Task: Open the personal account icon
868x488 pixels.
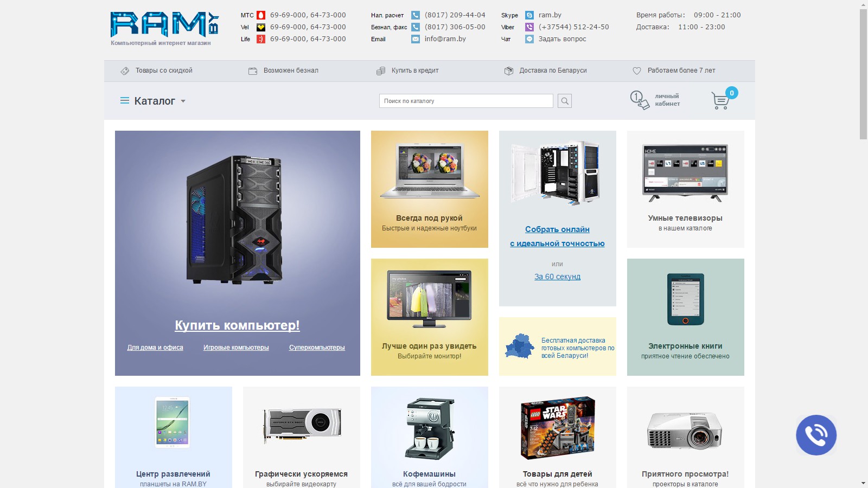Action: pos(640,100)
